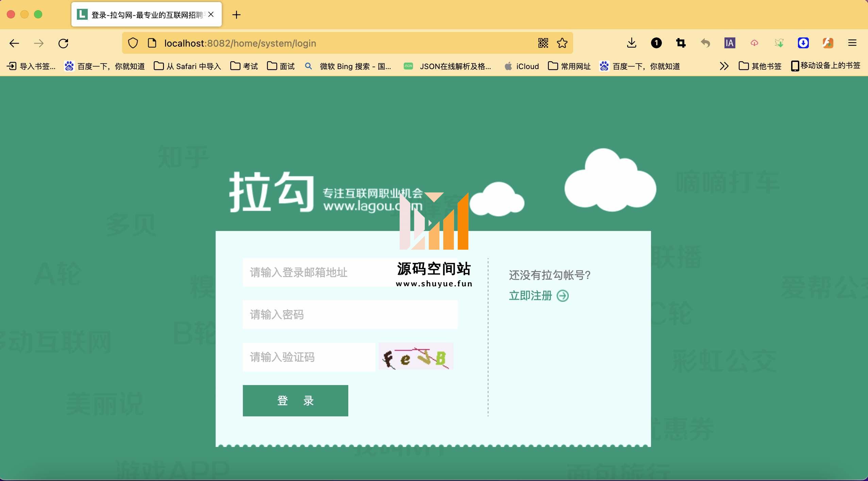Click the forward navigation arrow
The width and height of the screenshot is (868, 481).
coord(39,43)
